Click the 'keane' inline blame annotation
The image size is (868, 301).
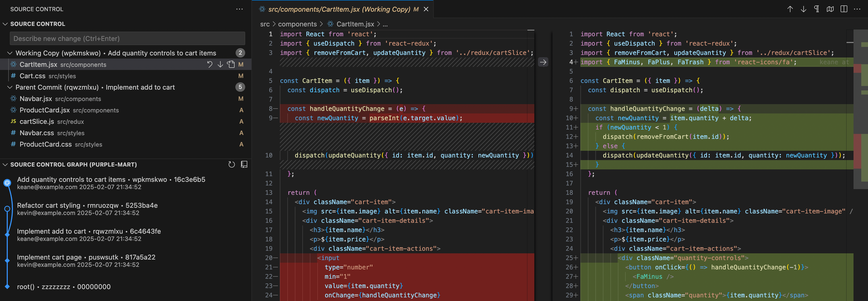tap(834, 62)
